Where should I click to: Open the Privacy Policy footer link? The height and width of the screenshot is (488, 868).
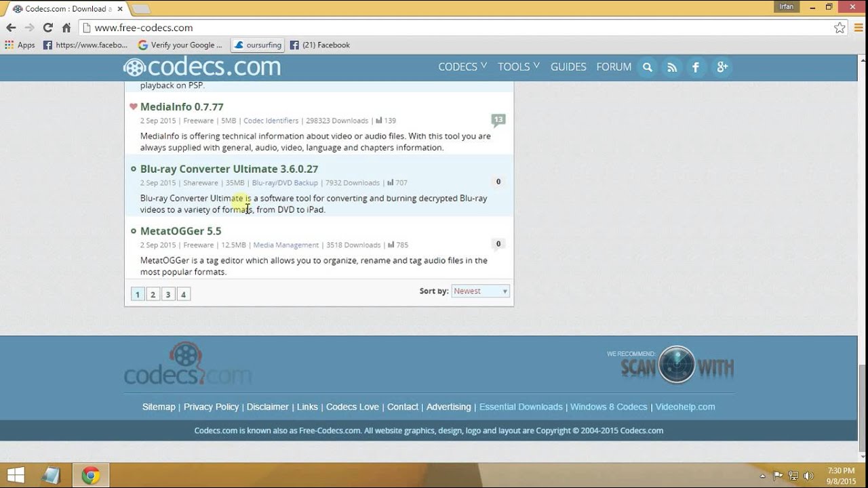211,407
